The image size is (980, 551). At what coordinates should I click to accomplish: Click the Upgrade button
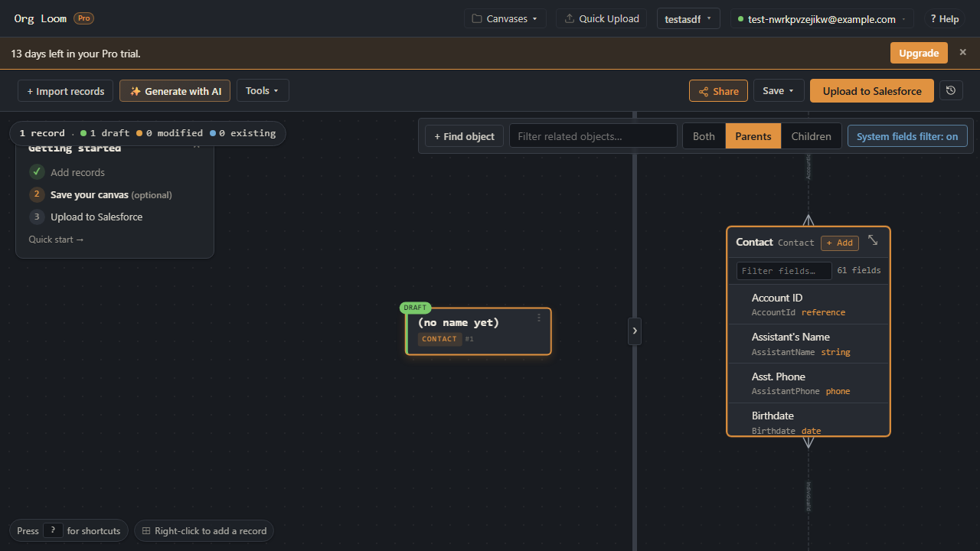point(919,53)
